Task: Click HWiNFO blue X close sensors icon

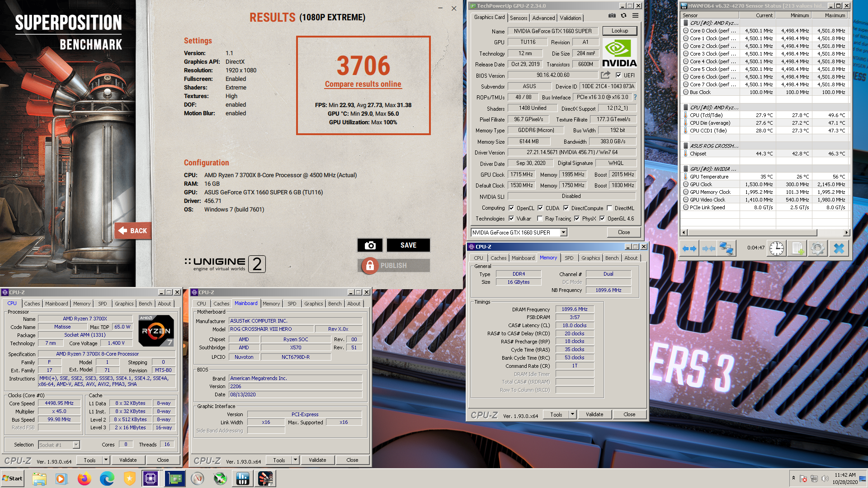Action: pos(839,249)
